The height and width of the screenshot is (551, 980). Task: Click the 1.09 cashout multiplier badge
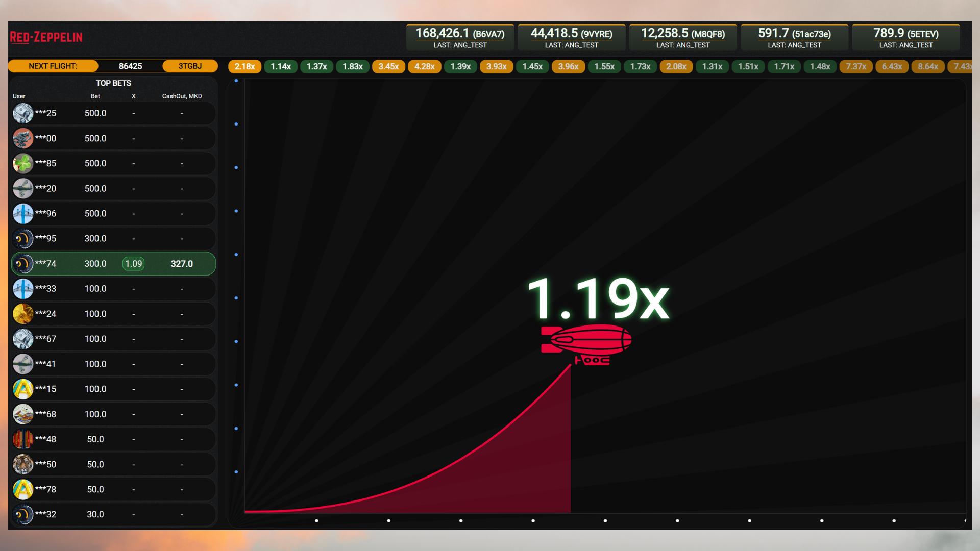click(133, 264)
